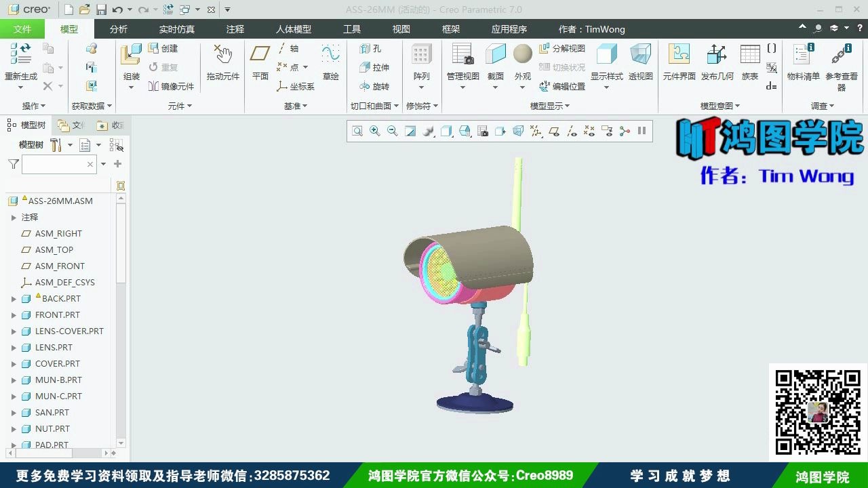Expand the BACK.PRT tree node
The width and height of the screenshot is (868, 488).
[x=14, y=298]
